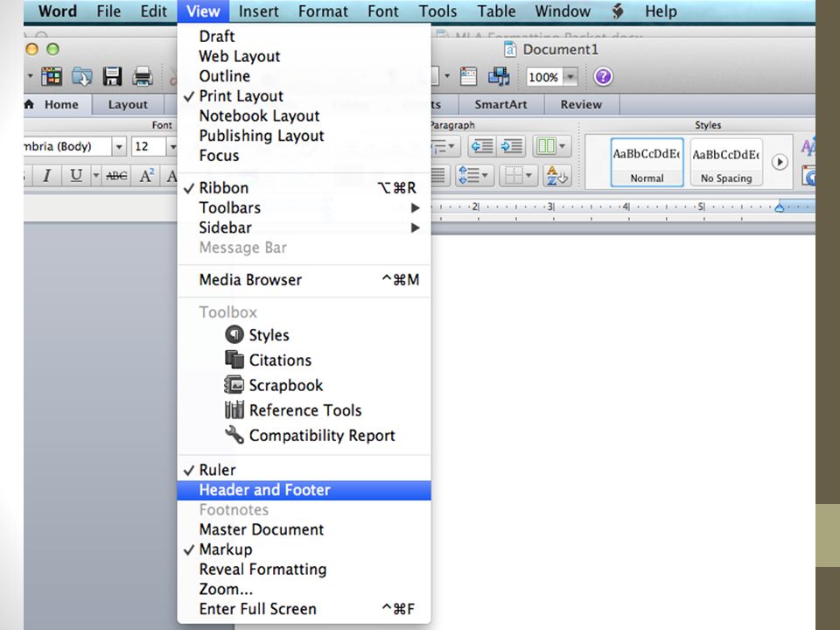Open the Word application menu
The width and height of the screenshot is (840, 630).
[58, 10]
